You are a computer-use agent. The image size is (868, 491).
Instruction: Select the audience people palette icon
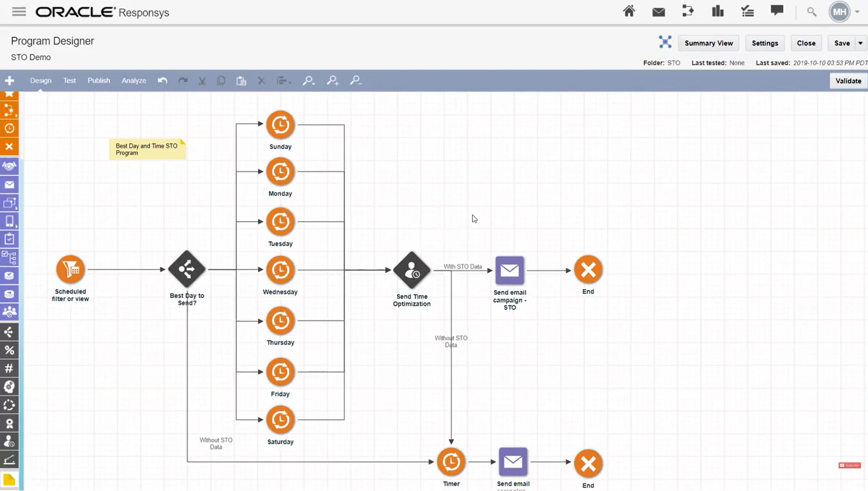pyautogui.click(x=9, y=312)
